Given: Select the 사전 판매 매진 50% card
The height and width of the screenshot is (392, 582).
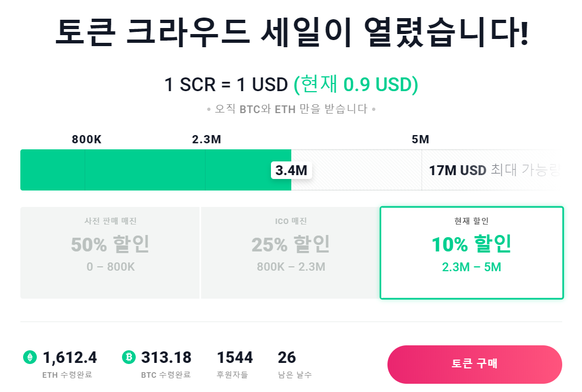Looking at the screenshot, I should 110,253.
